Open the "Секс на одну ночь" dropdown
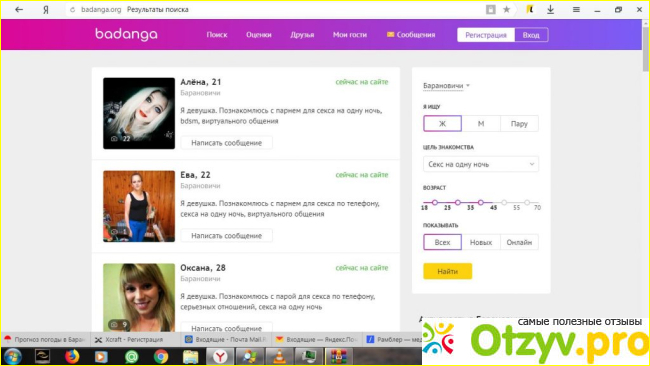The height and width of the screenshot is (366, 650). pos(481,164)
